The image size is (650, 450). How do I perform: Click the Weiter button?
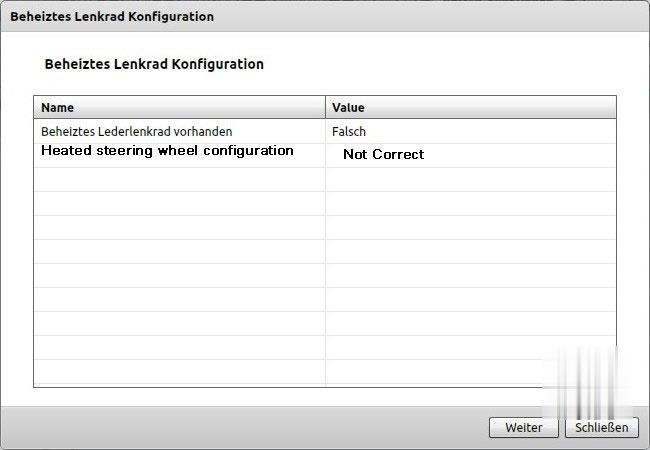pyautogui.click(x=524, y=427)
